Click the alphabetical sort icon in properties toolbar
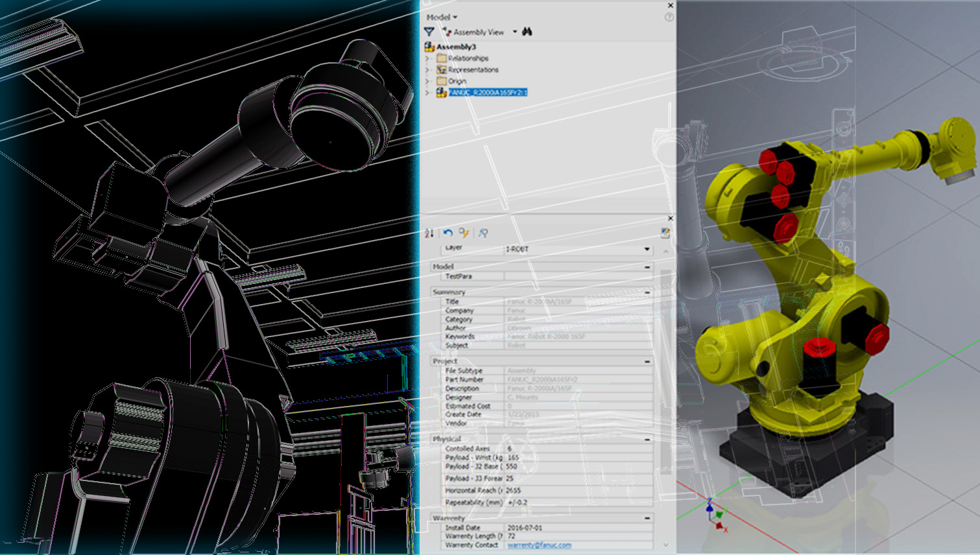 tap(429, 233)
